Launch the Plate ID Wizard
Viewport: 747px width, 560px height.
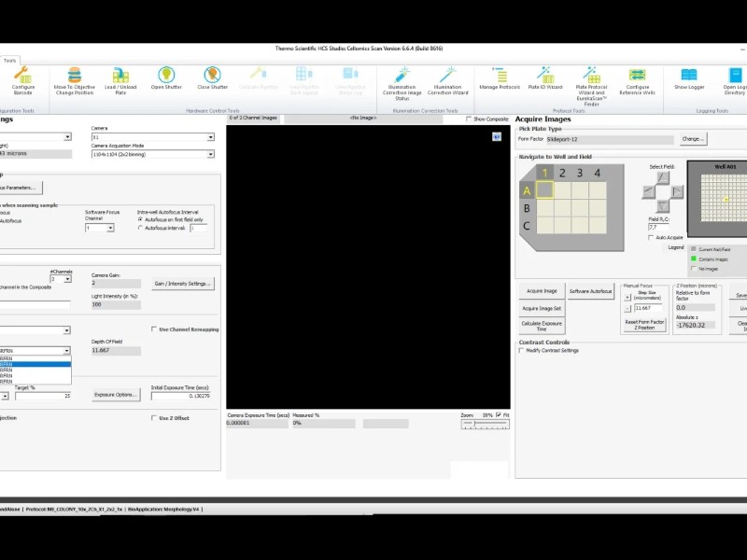point(545,78)
